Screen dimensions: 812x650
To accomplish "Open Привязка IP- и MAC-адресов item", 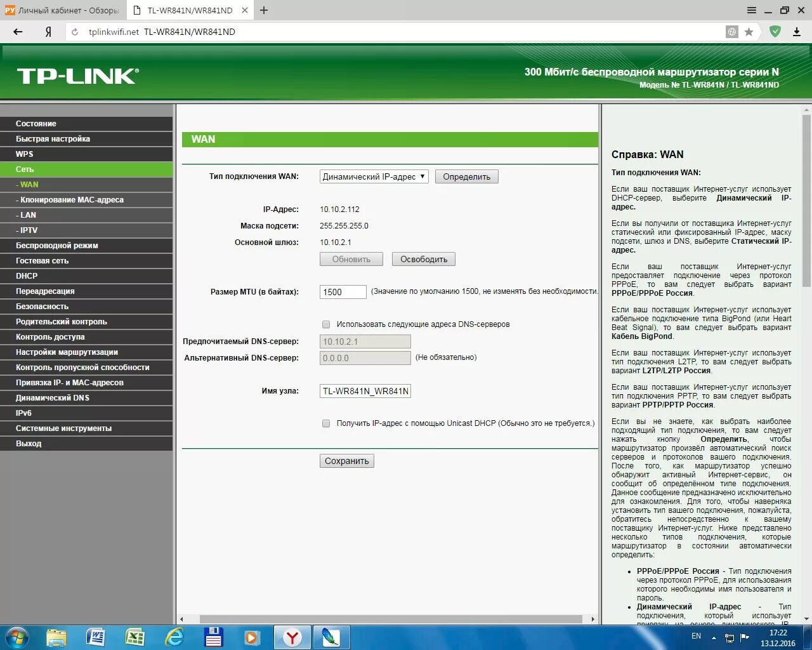I will click(86, 383).
